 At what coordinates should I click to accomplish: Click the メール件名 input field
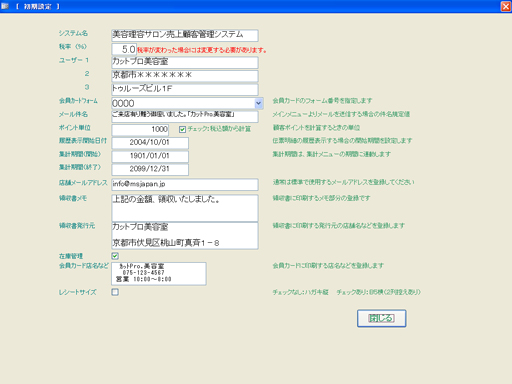point(185,116)
